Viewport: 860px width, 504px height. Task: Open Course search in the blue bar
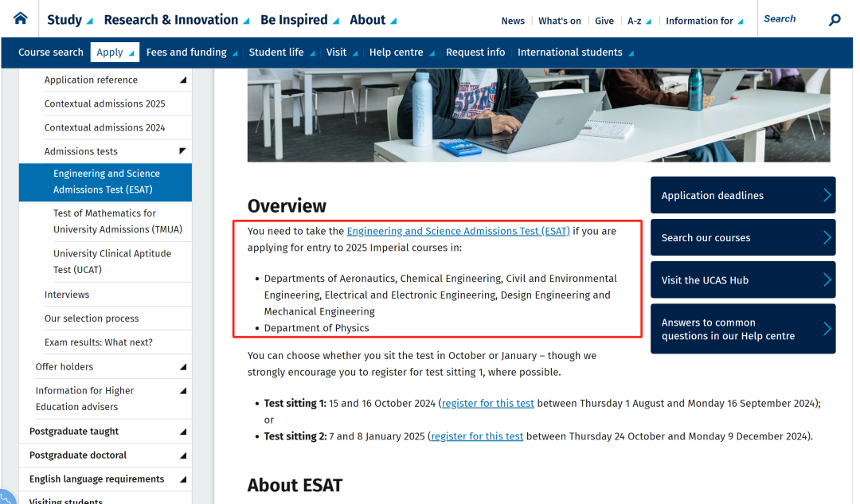click(50, 52)
